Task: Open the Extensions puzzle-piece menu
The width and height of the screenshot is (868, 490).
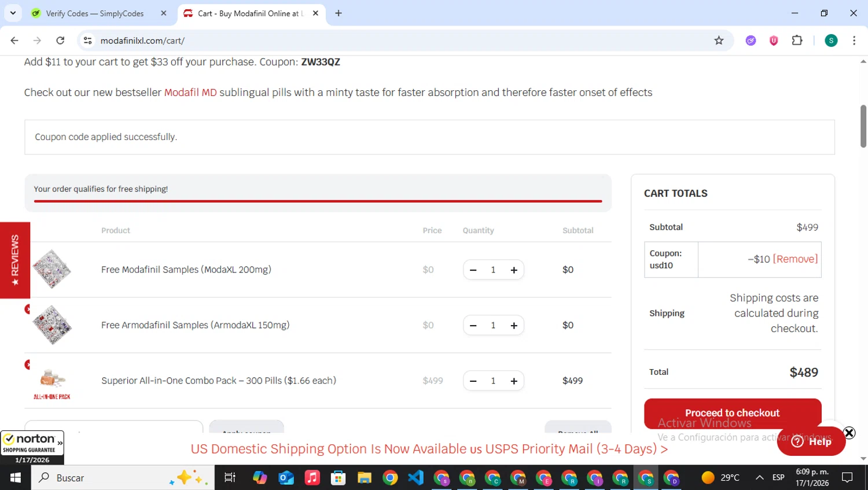Action: pos(797,40)
